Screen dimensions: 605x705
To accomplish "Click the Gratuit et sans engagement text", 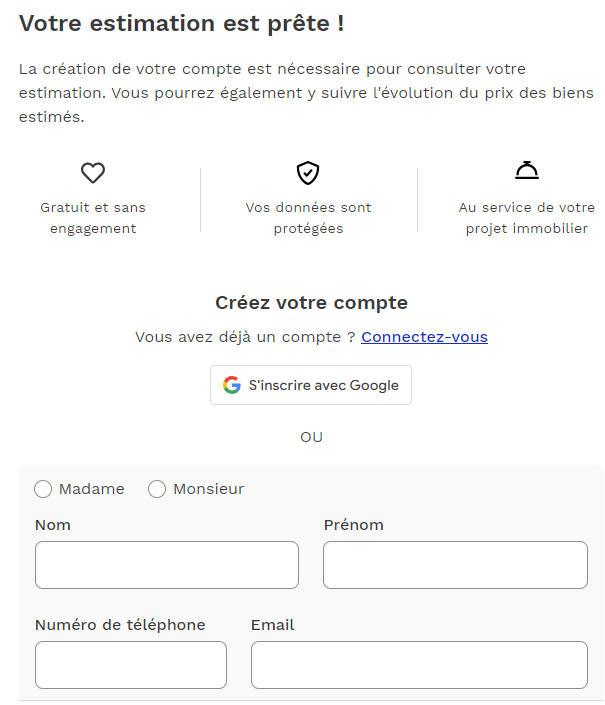I will pos(93,218).
